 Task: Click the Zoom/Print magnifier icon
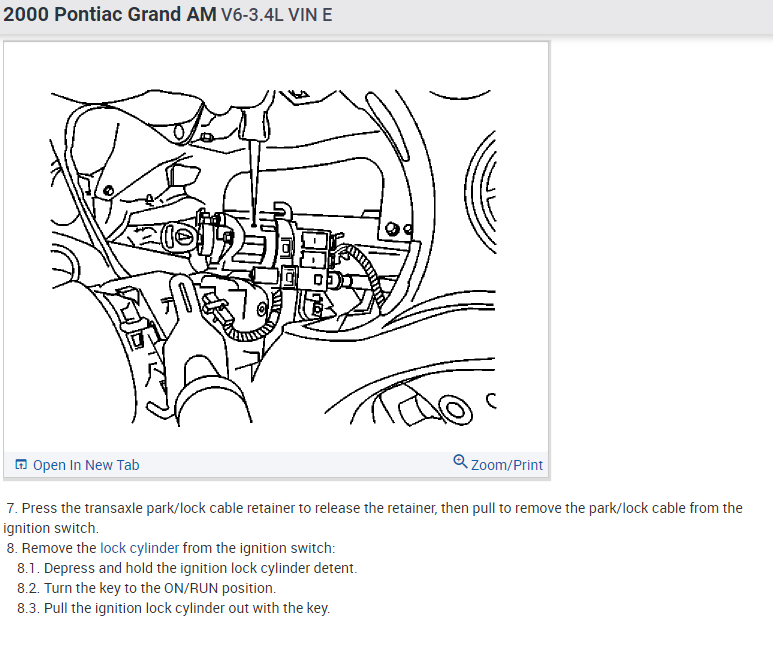click(x=460, y=461)
